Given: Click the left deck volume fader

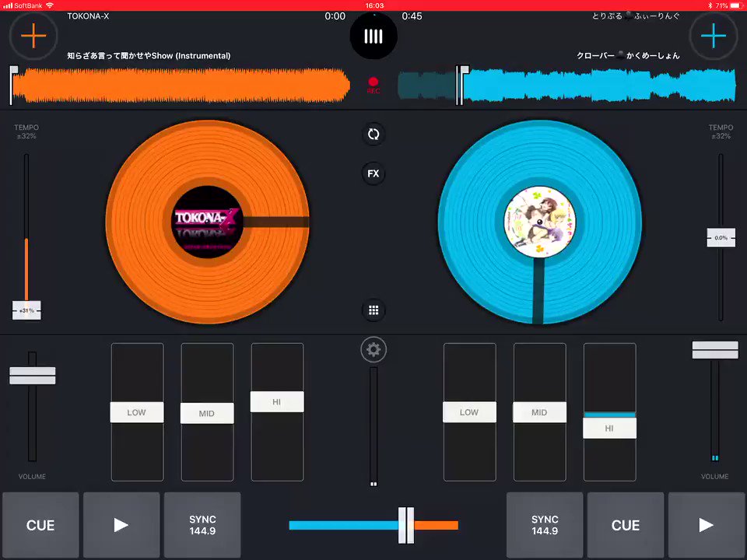Looking at the screenshot, I should pos(33,376).
